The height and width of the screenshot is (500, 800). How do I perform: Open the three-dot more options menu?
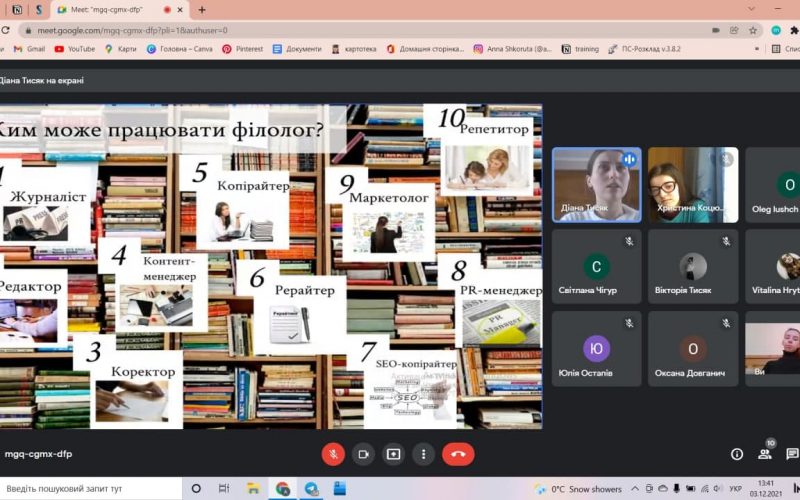click(x=423, y=454)
